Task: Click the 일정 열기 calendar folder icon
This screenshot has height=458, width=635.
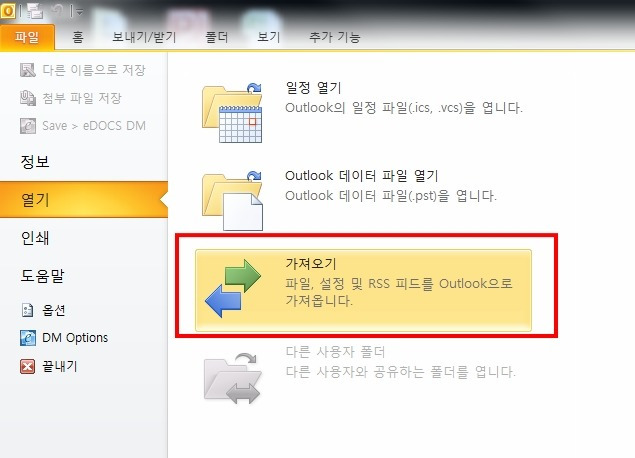Action: (x=232, y=113)
